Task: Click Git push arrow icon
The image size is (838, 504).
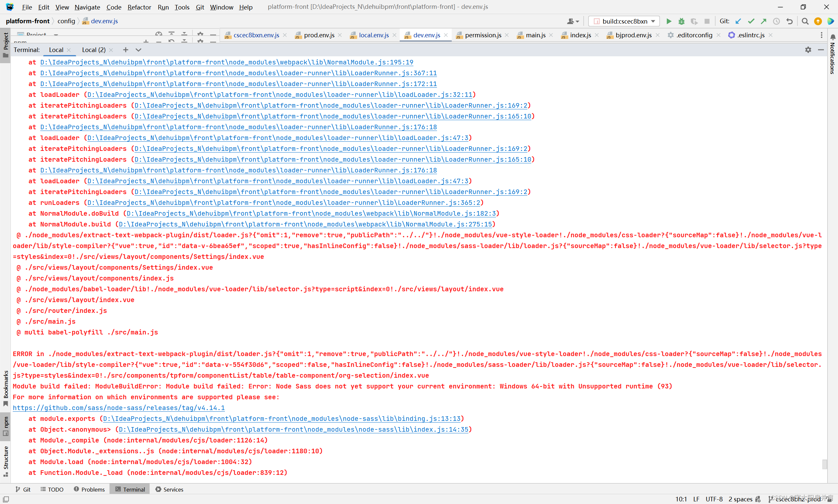Action: pyautogui.click(x=764, y=21)
